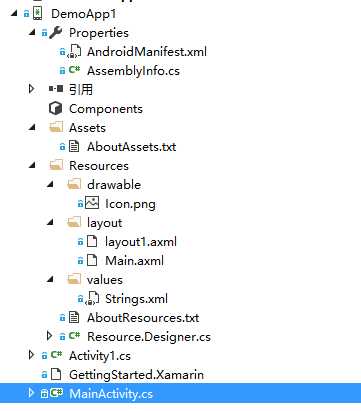Expand Resource.Designer.cs with its arrow

click(x=49, y=336)
